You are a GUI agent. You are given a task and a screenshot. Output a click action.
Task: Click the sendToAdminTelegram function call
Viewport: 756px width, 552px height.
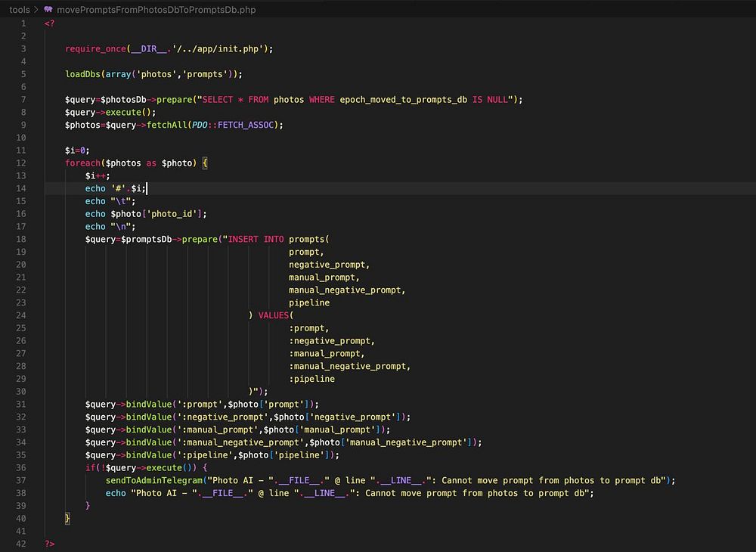[154, 480]
